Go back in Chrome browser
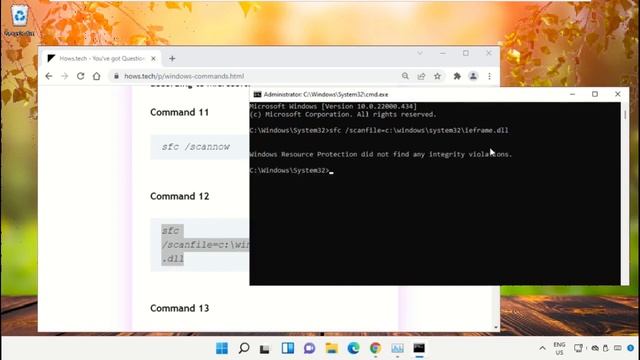The image size is (640, 360). [49, 76]
